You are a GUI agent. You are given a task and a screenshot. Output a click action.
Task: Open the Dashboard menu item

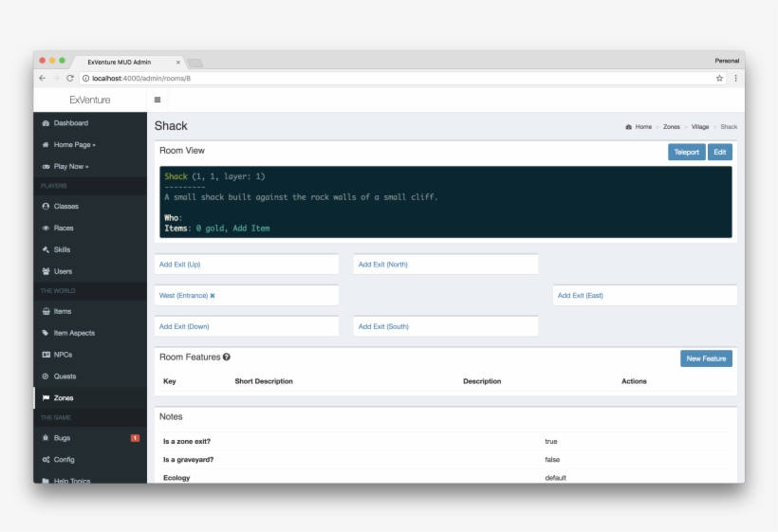point(90,123)
